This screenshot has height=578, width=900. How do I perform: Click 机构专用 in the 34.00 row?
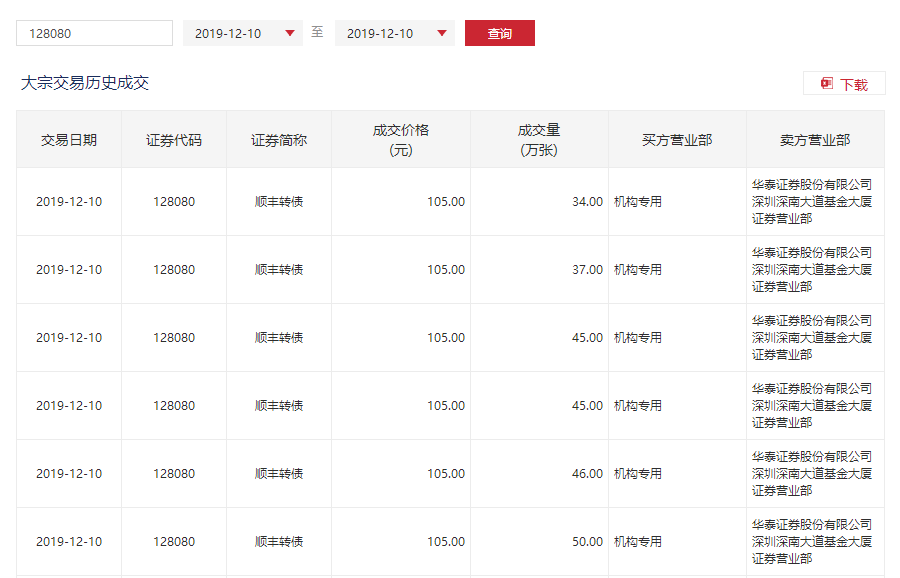pos(638,202)
